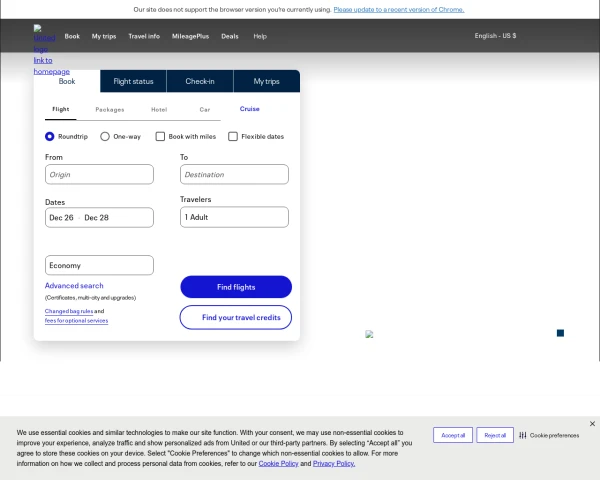This screenshot has height=480, width=600.
Task: Switch to the Check-in tab
Action: pyautogui.click(x=200, y=81)
